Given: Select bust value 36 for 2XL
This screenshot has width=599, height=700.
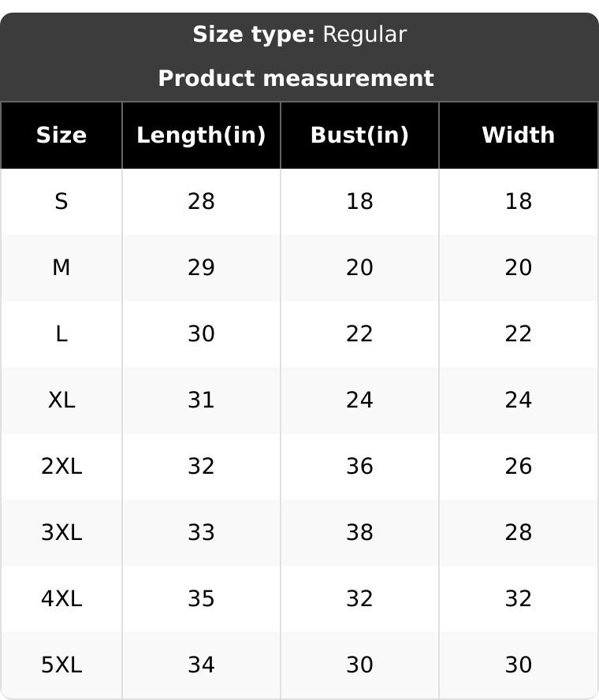Looking at the screenshot, I should pos(359,467).
